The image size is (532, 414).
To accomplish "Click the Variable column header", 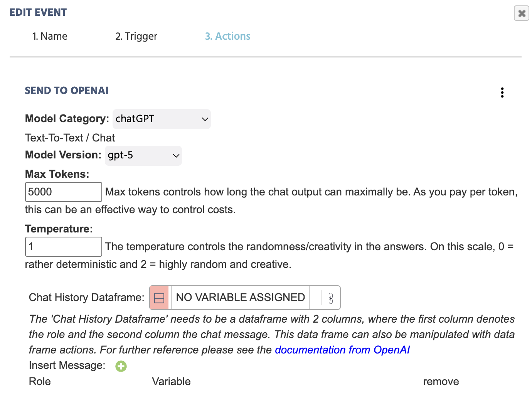I will coord(171,381).
